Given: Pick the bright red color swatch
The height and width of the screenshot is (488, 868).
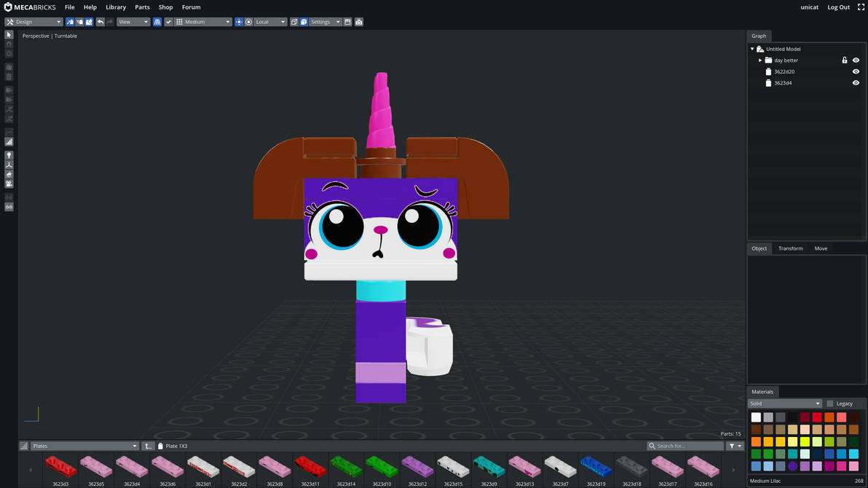Looking at the screenshot, I should (817, 417).
